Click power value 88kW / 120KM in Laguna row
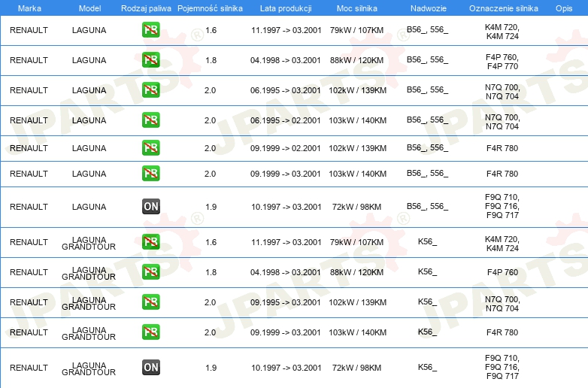 [x=356, y=60]
